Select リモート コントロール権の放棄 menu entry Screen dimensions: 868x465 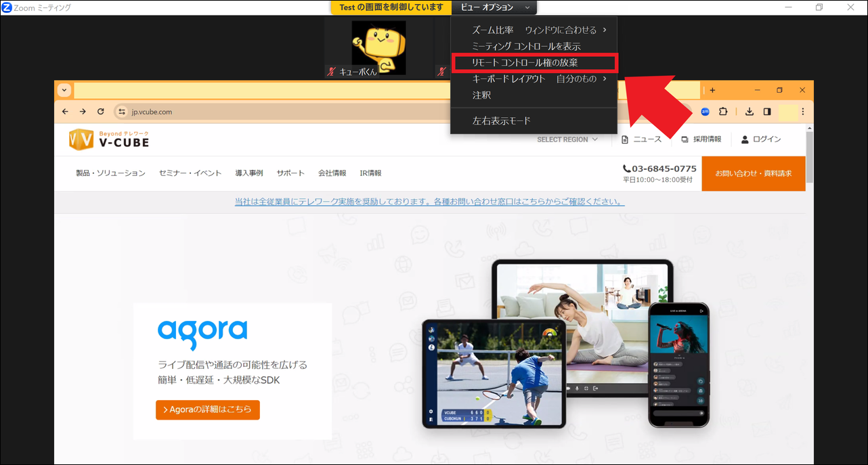pos(534,63)
